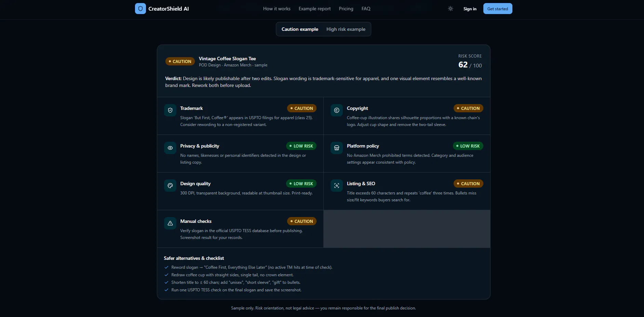Click the 'But First, Coffee' trademark description
Screen dimensions: 644x317
[x=246, y=121]
